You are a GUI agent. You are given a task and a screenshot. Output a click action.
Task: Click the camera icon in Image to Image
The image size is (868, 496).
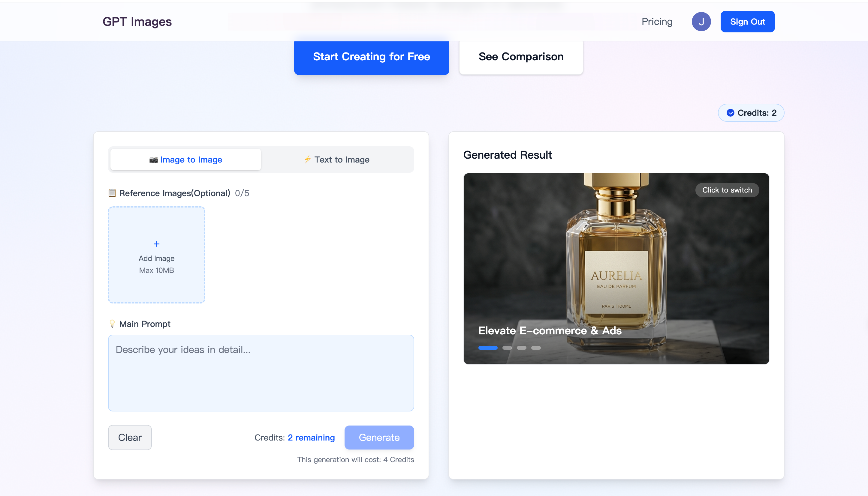(153, 160)
